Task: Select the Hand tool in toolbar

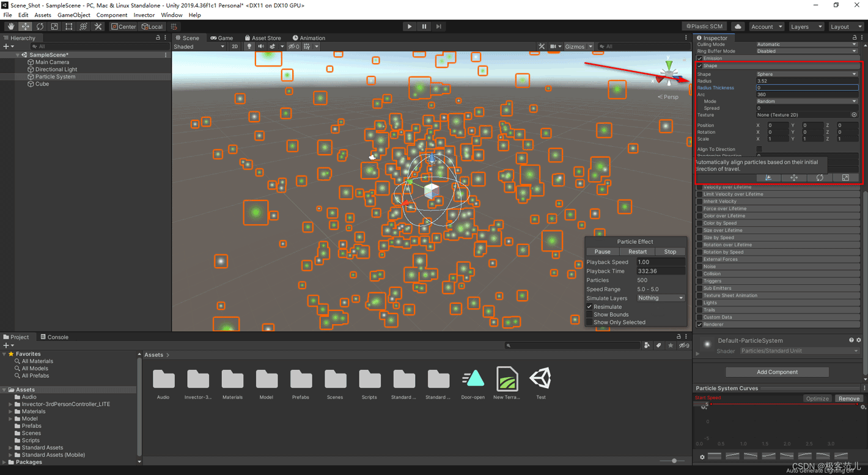Action: click(x=10, y=27)
